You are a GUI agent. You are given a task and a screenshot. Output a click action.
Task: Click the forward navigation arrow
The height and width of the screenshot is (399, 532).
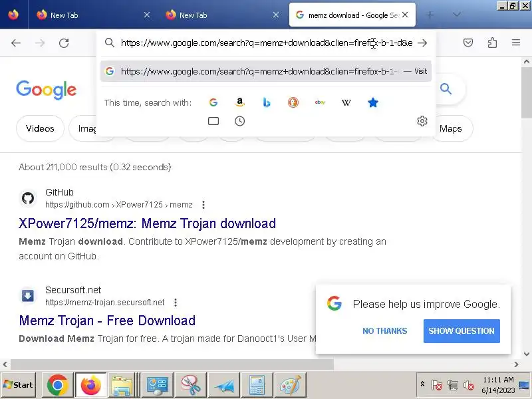(x=40, y=43)
